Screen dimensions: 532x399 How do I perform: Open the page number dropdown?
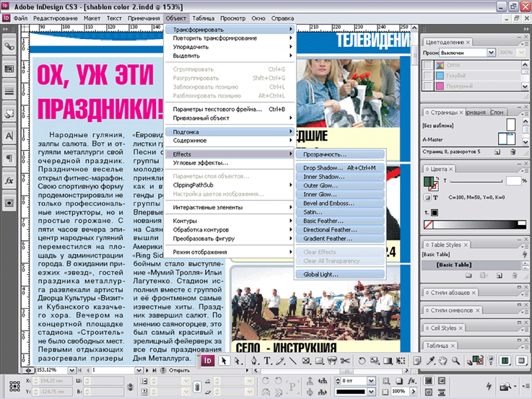[139, 370]
